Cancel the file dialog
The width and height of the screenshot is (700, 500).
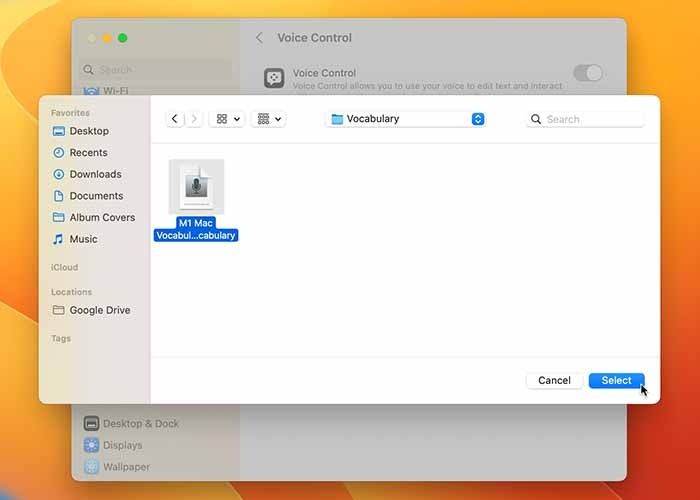pos(554,380)
